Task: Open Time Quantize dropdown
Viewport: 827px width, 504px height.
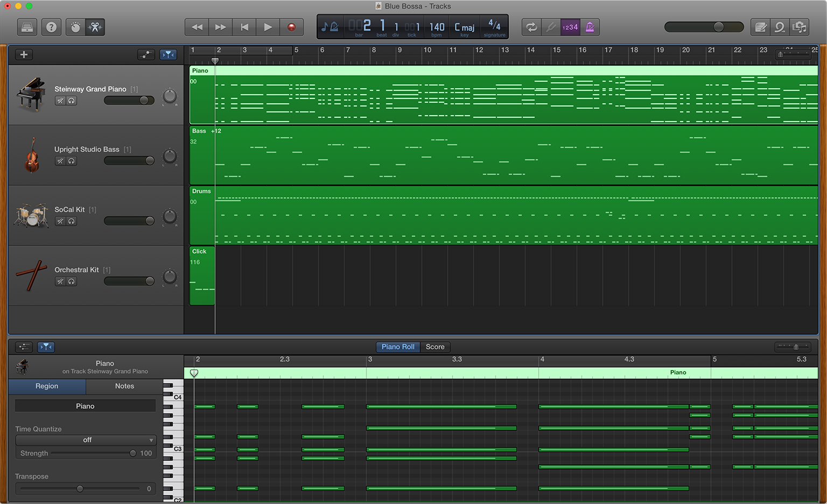Action: click(x=86, y=440)
